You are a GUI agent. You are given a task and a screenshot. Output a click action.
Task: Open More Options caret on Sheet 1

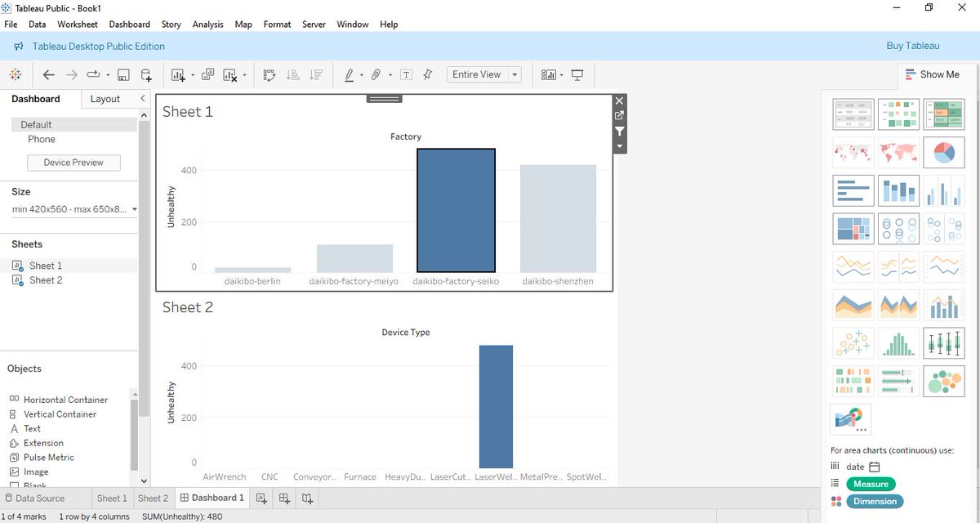tap(619, 146)
